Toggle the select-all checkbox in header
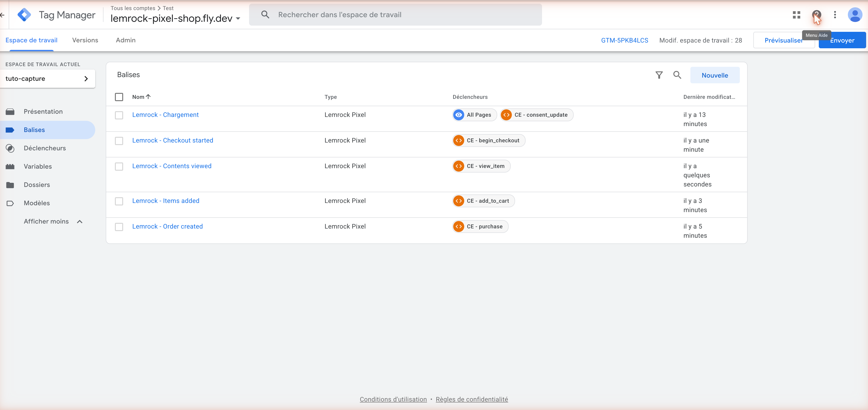Viewport: 868px width, 410px height. coord(119,97)
